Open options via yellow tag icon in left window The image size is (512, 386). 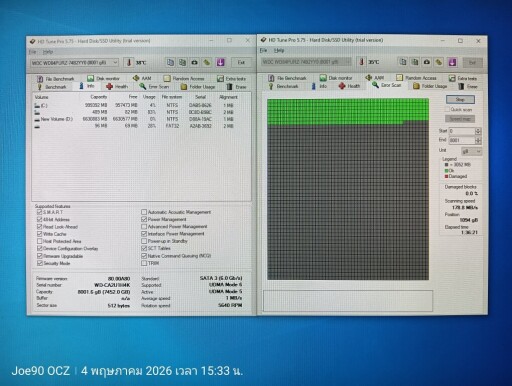(207, 62)
